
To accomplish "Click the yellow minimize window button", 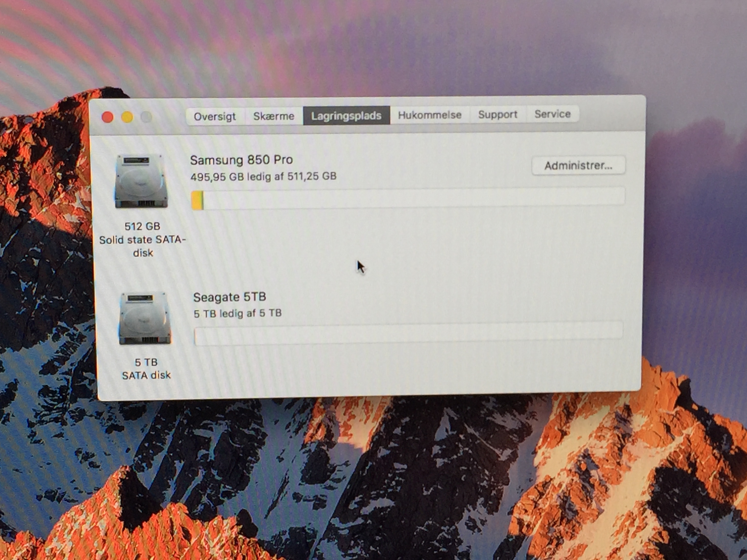I will click(127, 117).
